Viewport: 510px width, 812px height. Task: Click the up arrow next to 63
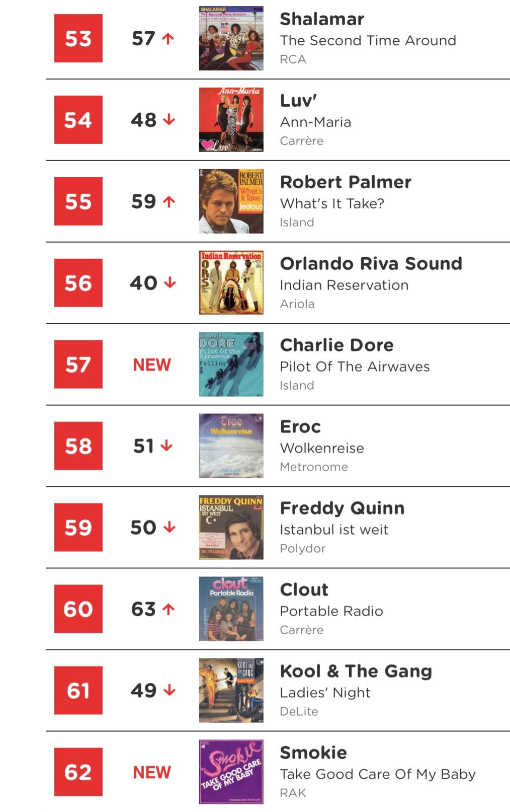coord(169,610)
